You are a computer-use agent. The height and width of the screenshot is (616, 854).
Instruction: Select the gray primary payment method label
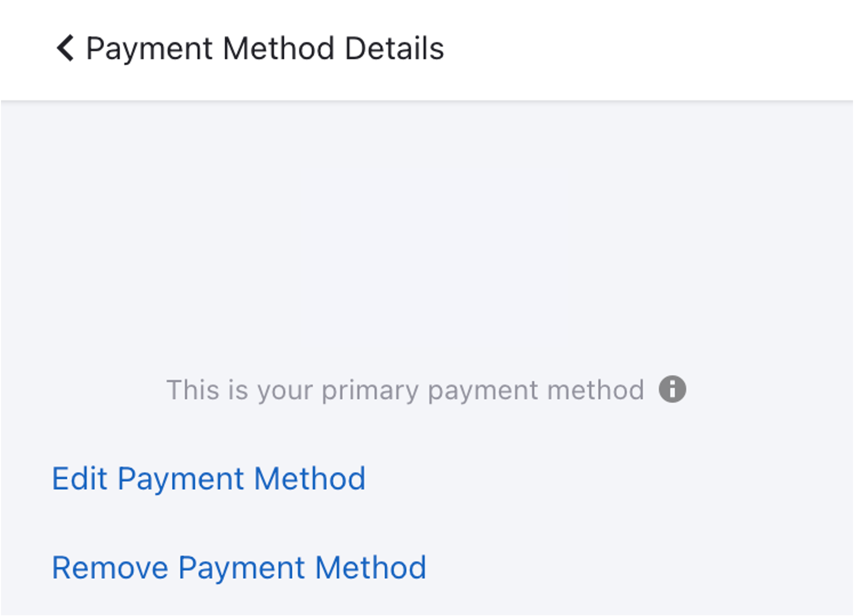(x=405, y=389)
